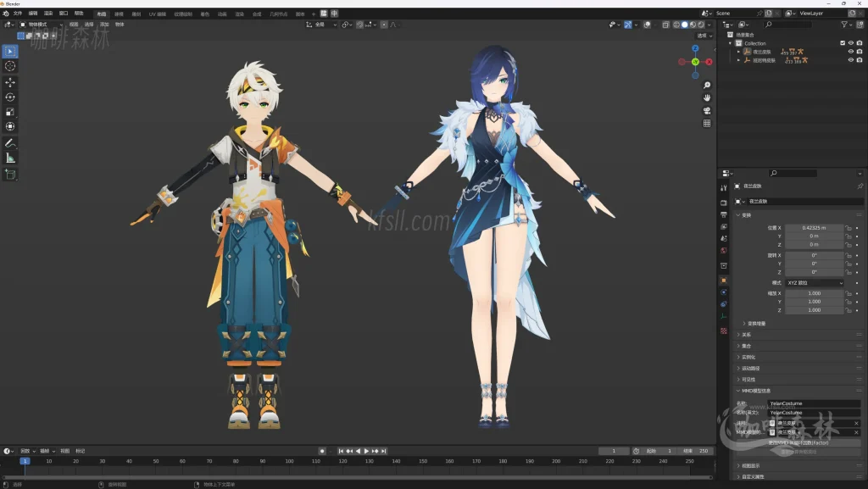Open the viewport 添加 Add menu
This screenshot has width=868, height=489.
(x=104, y=25)
